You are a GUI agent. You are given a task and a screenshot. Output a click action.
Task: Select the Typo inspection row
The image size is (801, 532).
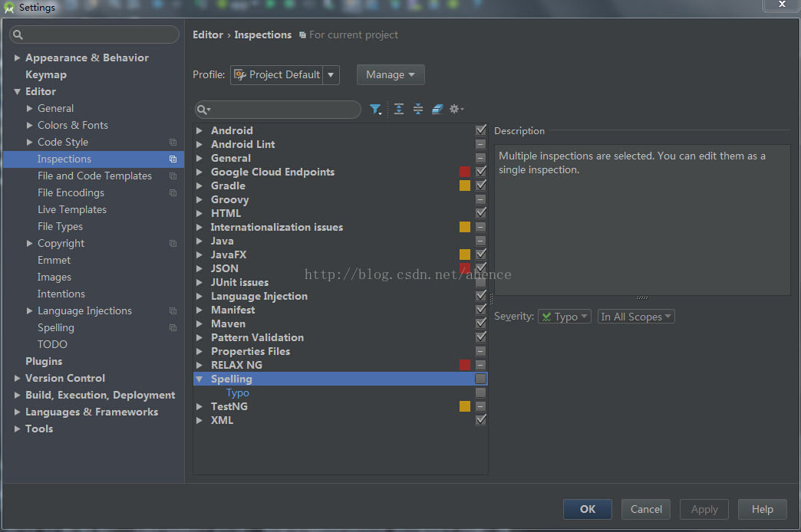(x=341, y=392)
